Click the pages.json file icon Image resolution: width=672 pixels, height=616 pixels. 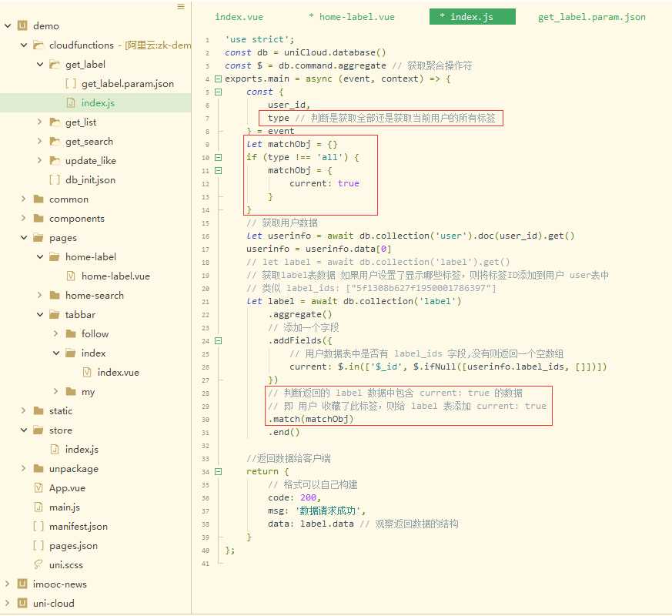(x=38, y=545)
